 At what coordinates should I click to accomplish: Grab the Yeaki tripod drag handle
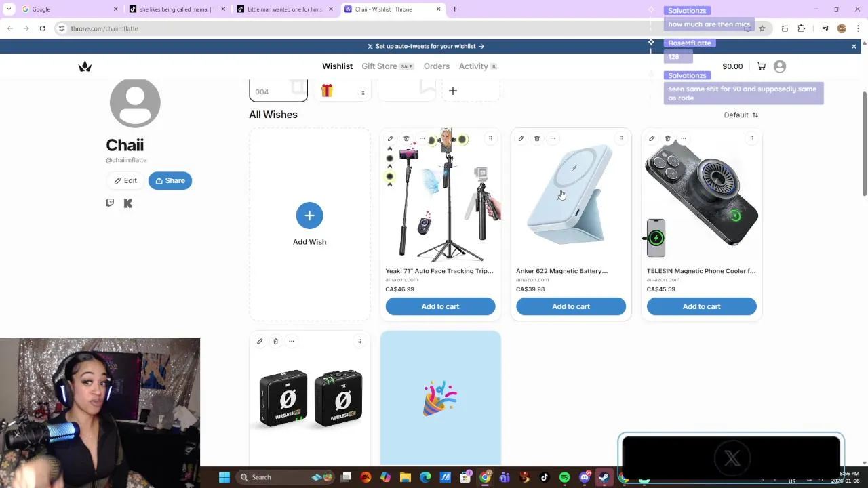(x=490, y=138)
